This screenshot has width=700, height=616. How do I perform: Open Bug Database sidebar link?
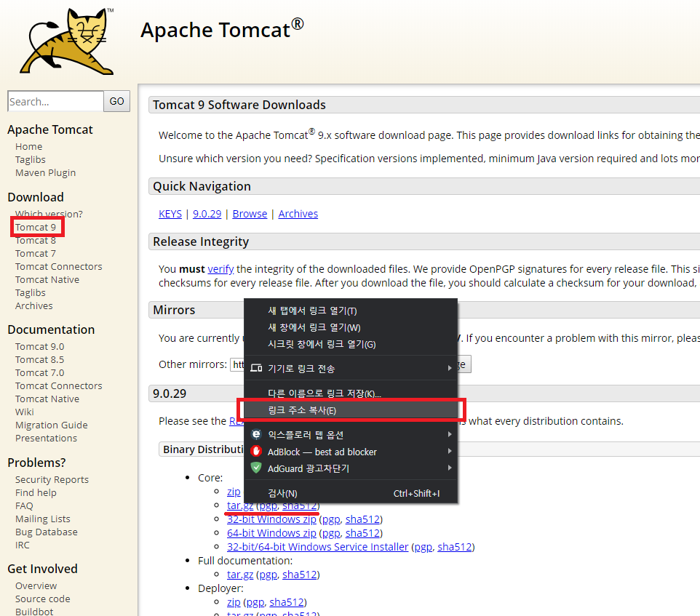[46, 532]
